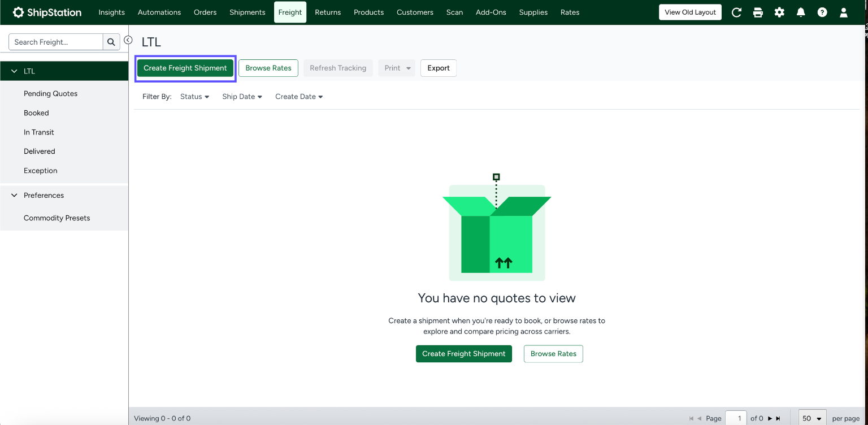Image resolution: width=868 pixels, height=425 pixels.
Task: Open the Ship Date filter dropdown
Action: tap(242, 97)
